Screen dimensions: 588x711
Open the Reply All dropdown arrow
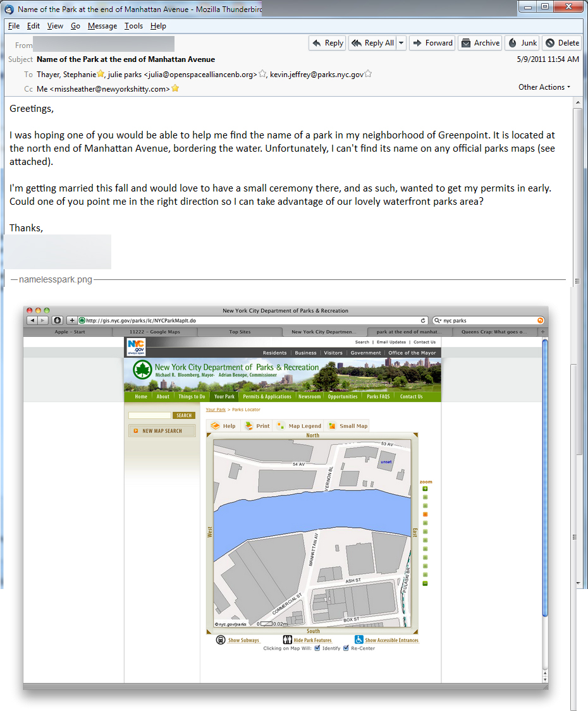(401, 43)
